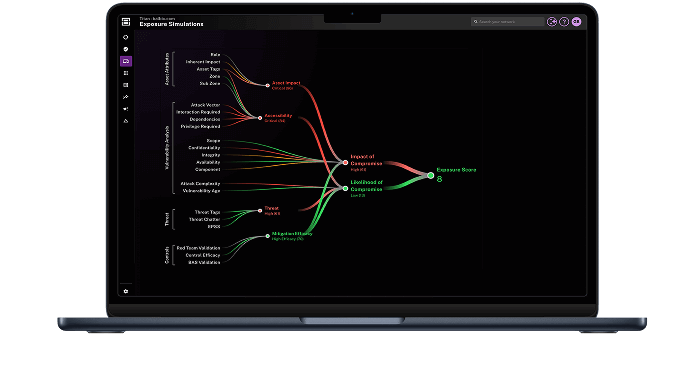The image size is (700, 386).
Task: Click the Vulnerability Analysis group label
Action: (167, 148)
